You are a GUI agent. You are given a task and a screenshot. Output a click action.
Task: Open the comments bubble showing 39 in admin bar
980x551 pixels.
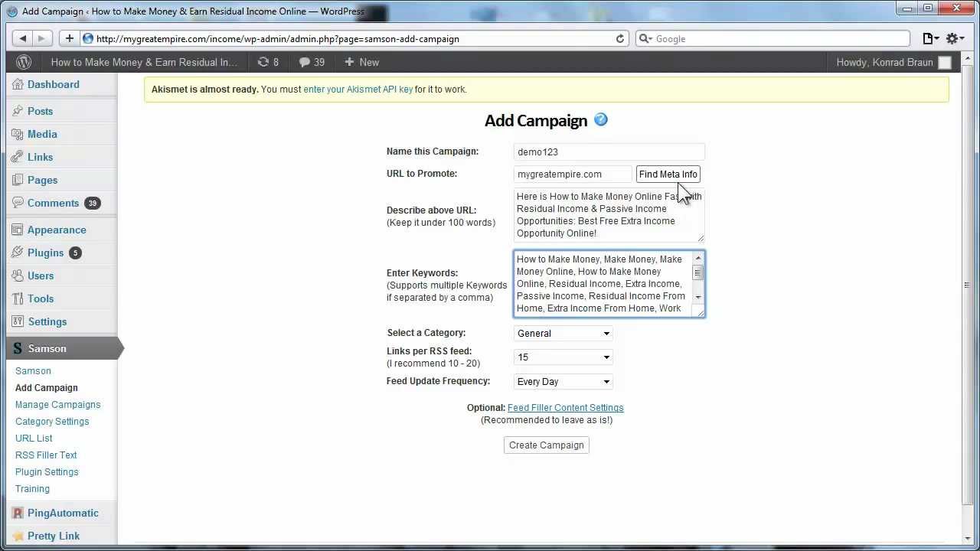312,62
